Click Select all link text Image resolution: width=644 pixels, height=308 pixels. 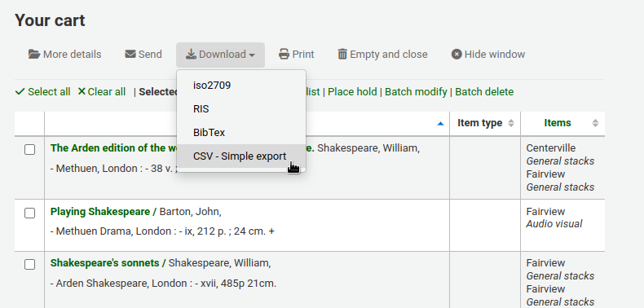(49, 91)
